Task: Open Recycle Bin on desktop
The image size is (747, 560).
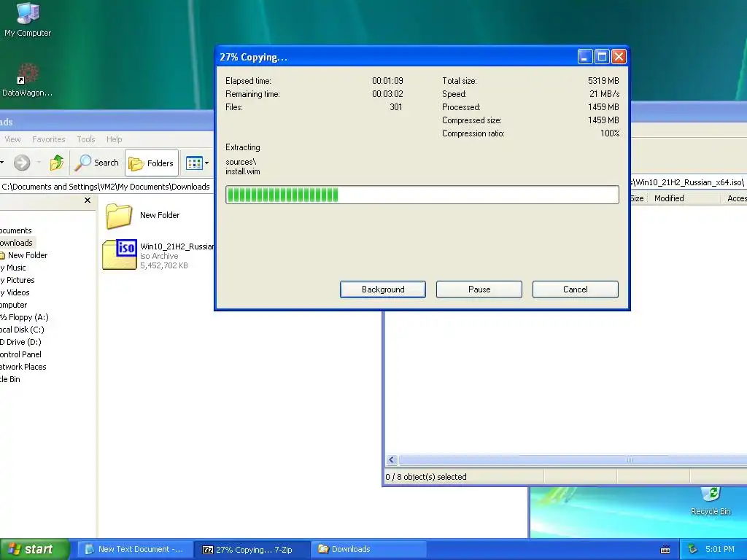Action: coord(711,502)
